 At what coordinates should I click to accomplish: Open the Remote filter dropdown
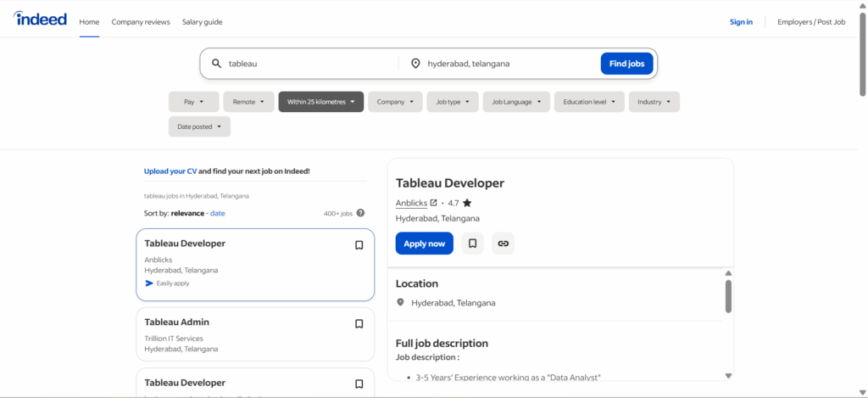click(x=248, y=102)
